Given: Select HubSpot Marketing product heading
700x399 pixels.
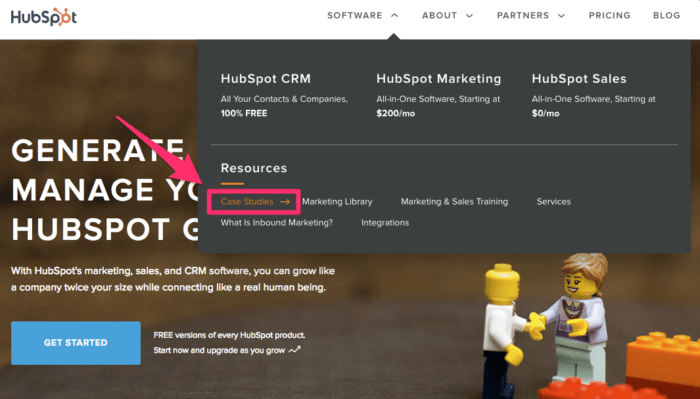Looking at the screenshot, I should (439, 79).
